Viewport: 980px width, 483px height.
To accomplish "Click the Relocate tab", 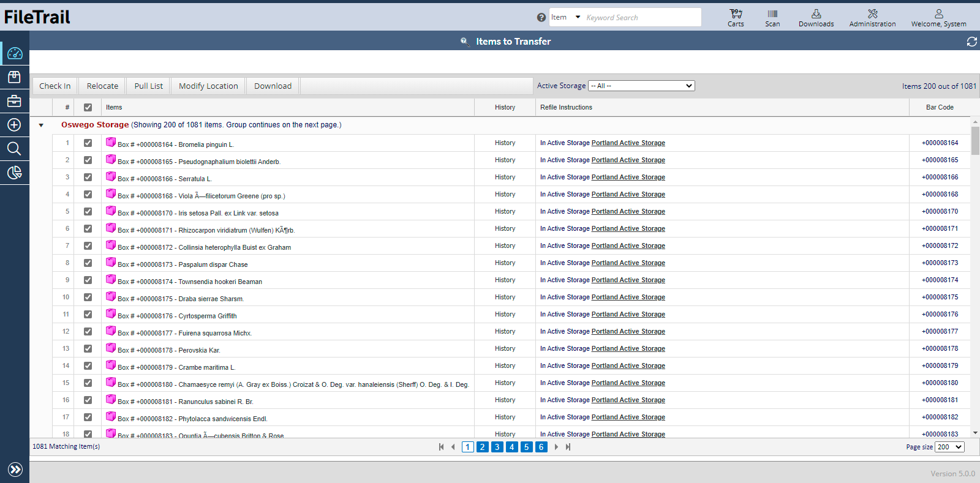I will (102, 86).
